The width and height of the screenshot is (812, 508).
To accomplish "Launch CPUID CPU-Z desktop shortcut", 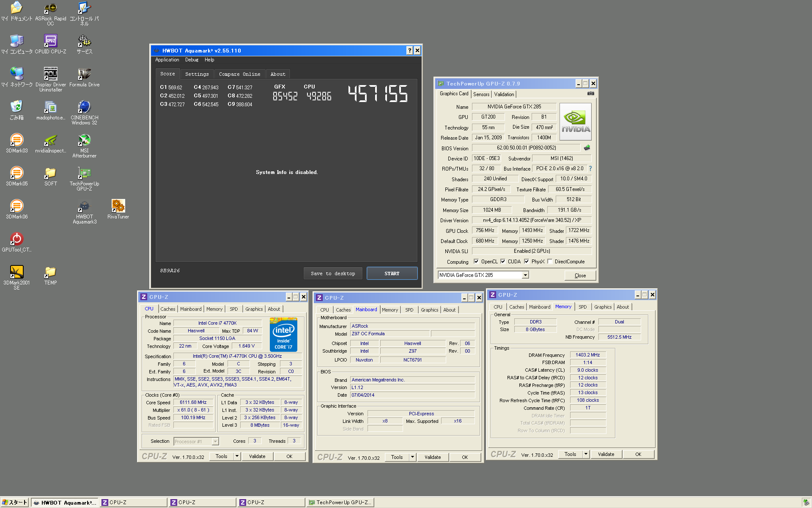I will point(50,44).
